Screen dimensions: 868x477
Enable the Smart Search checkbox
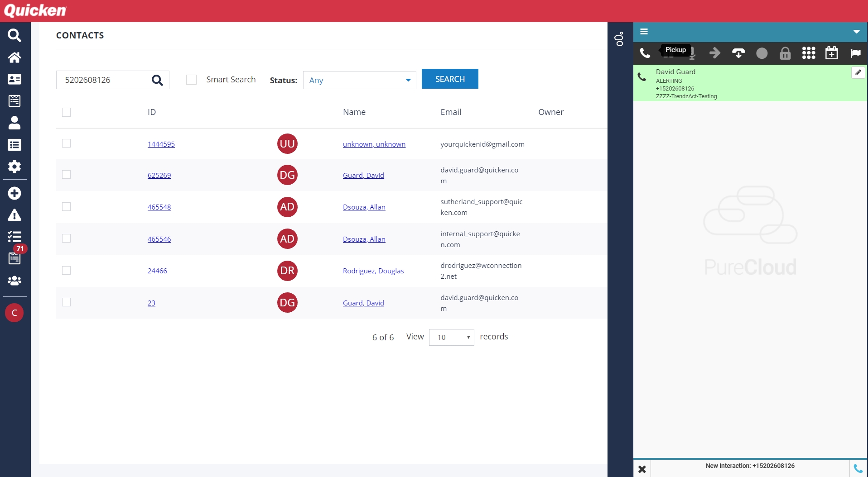[x=192, y=80]
